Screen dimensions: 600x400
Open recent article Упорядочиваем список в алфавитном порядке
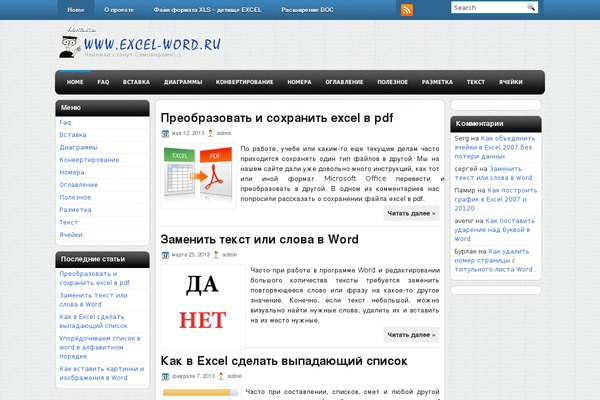click(x=99, y=347)
